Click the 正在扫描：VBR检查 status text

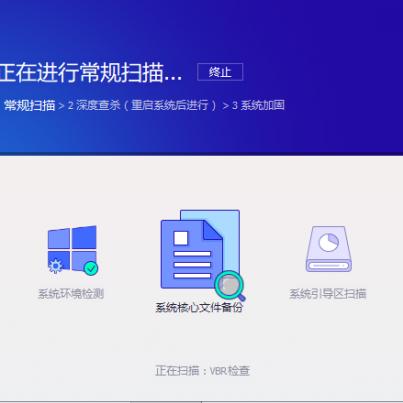[x=202, y=371]
